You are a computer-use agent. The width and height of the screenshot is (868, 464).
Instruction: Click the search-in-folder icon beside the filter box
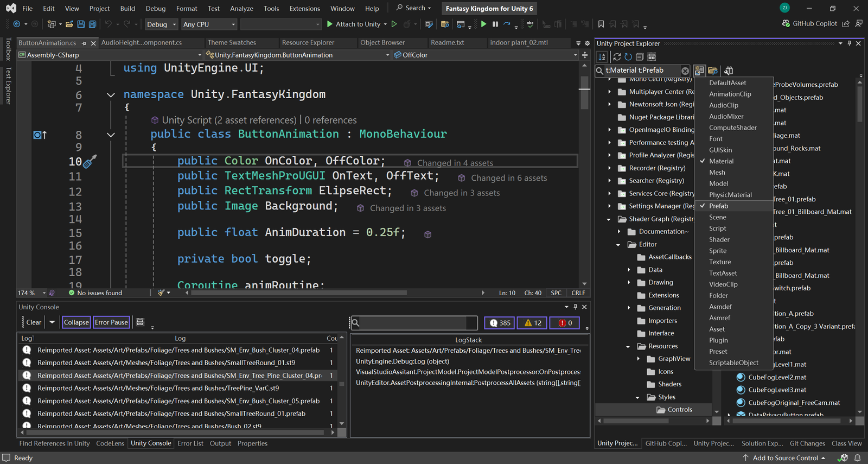713,71
